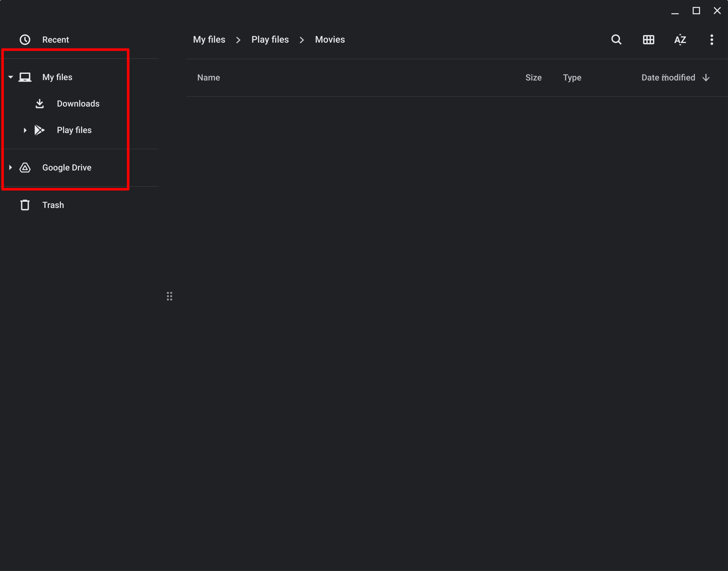Open the search icon in toolbar
Image resolution: width=728 pixels, height=571 pixels.
coord(616,40)
